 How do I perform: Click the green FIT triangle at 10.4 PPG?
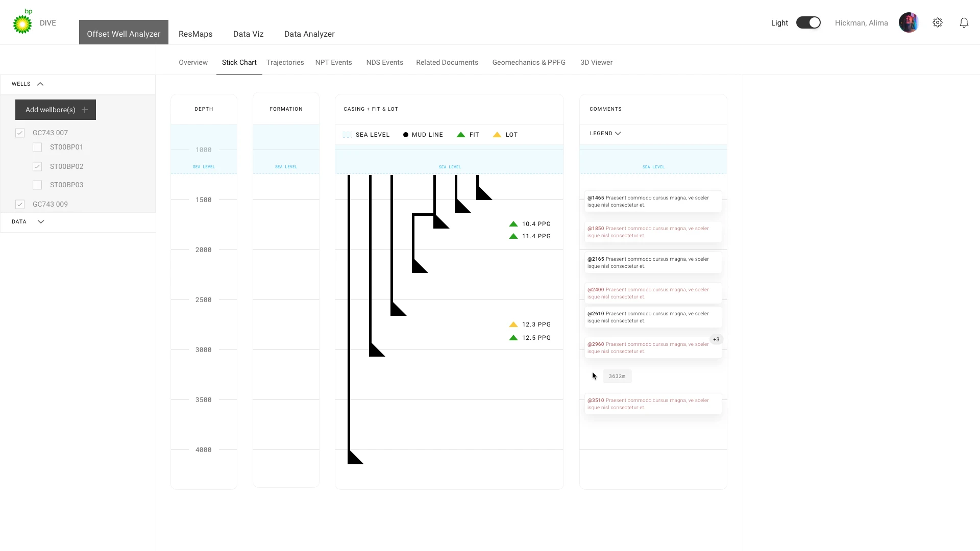(513, 224)
